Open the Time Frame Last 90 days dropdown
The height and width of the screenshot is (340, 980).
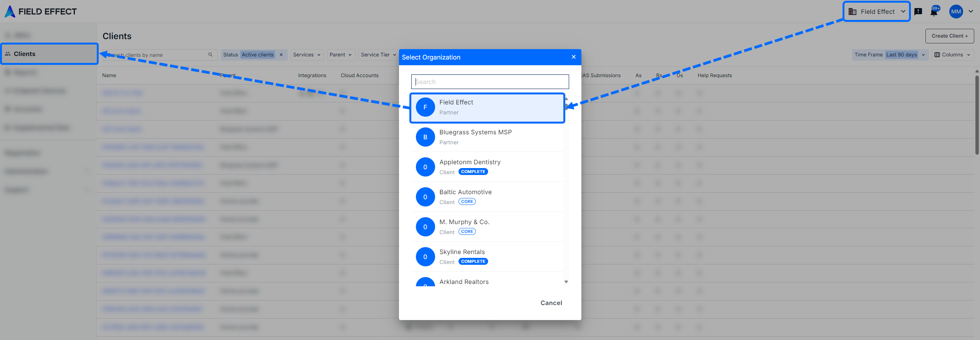pos(890,55)
